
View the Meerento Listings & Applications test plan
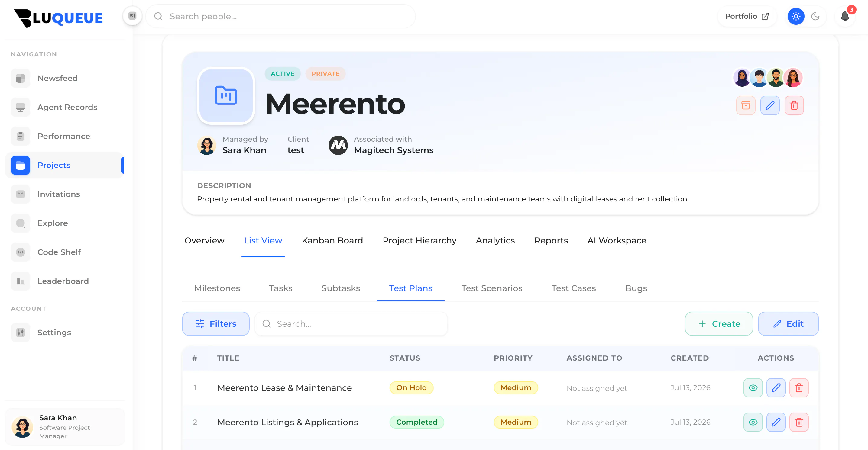tap(753, 422)
